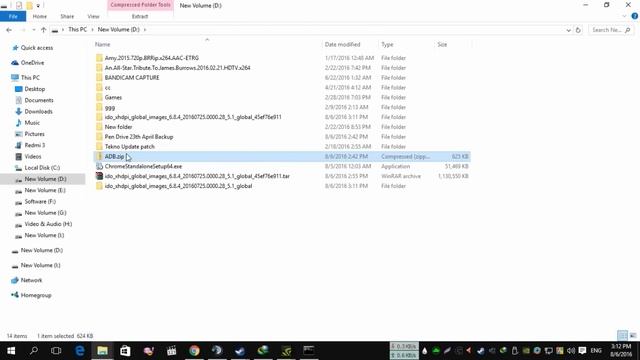640x360 pixels.
Task: Open the Extract ribbon tab
Action: click(x=140, y=16)
